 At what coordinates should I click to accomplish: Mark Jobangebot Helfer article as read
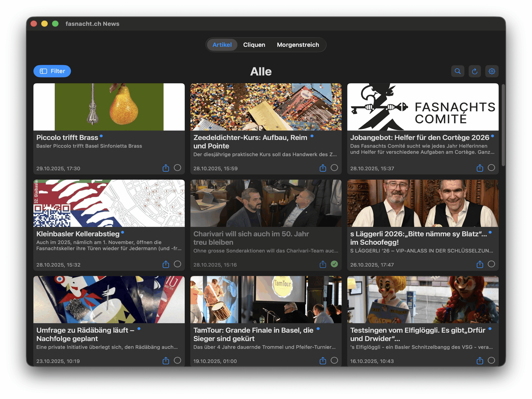click(491, 168)
